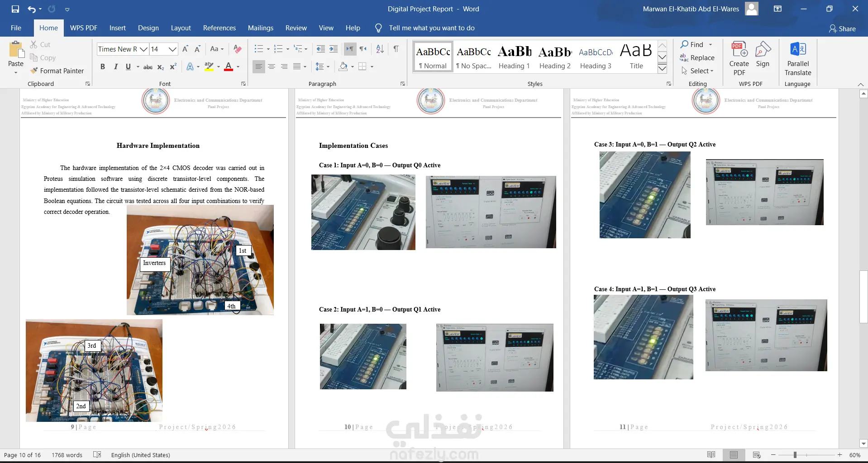Toggle Underline formatting
This screenshot has width=868, height=463.
(128, 67)
